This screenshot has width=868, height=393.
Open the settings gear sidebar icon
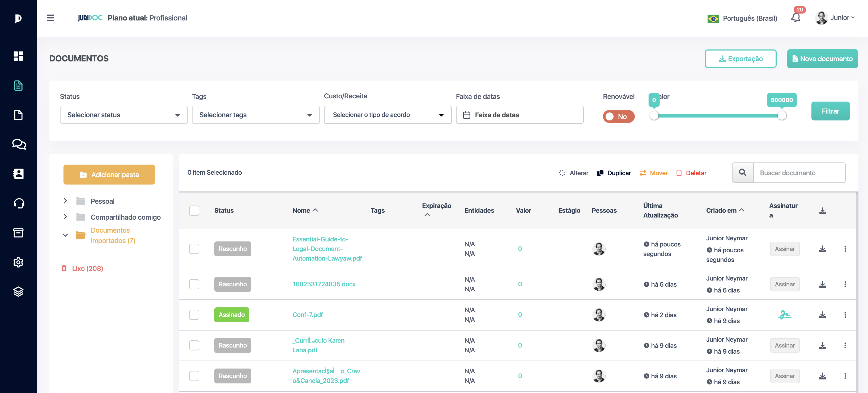[x=18, y=262]
